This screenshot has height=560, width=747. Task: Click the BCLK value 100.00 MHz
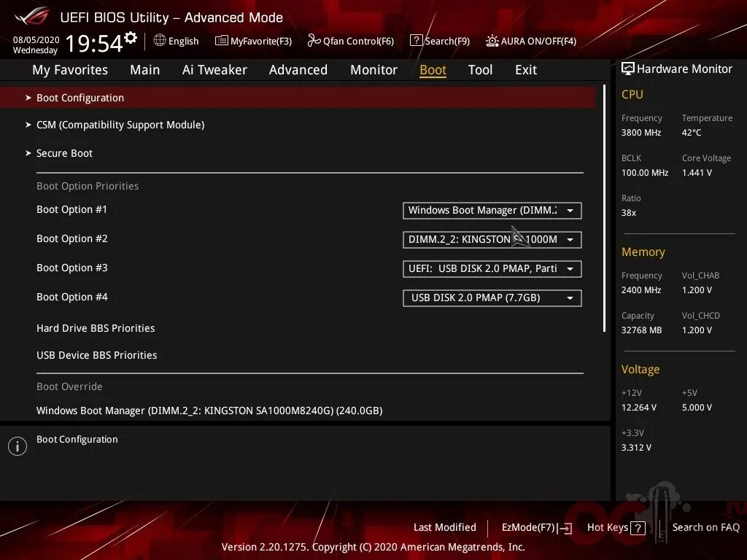(x=645, y=172)
